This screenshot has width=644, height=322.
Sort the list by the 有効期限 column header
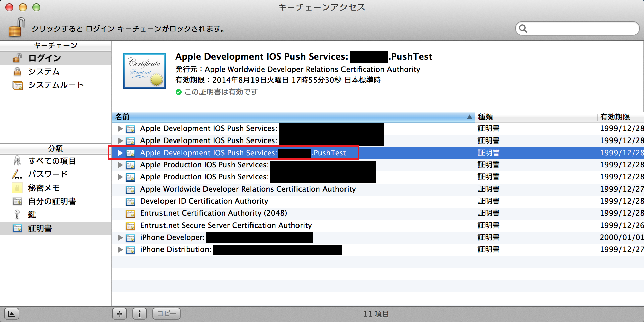point(620,117)
